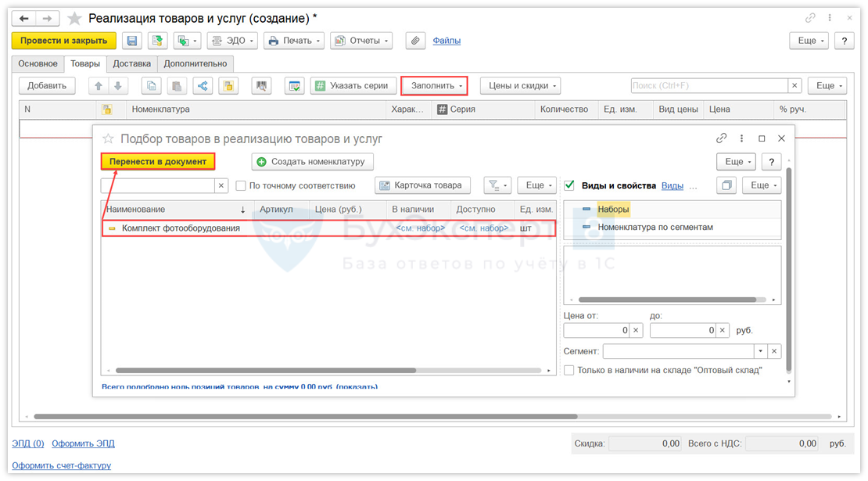Open the Еще menu beside the dialog help button
Screen dimensions: 868x481
(x=737, y=162)
